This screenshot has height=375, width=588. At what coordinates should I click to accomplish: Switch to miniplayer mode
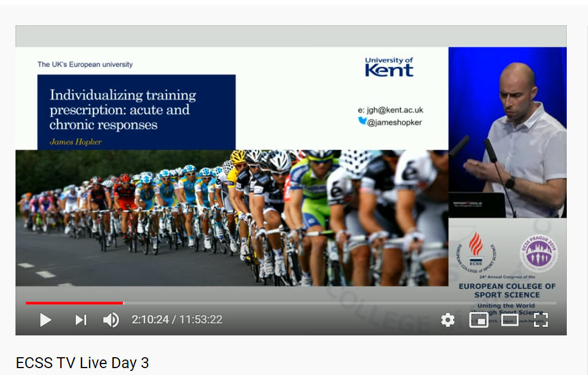479,320
